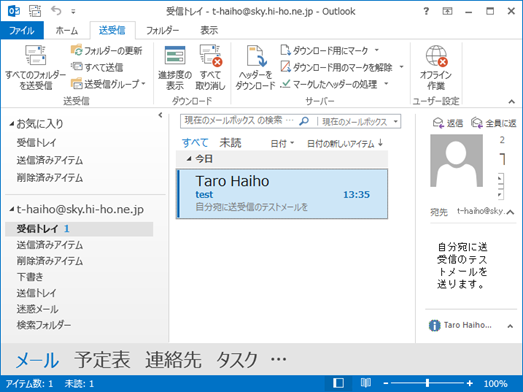
Task: Select Normal view in status bar
Action: 338,383
